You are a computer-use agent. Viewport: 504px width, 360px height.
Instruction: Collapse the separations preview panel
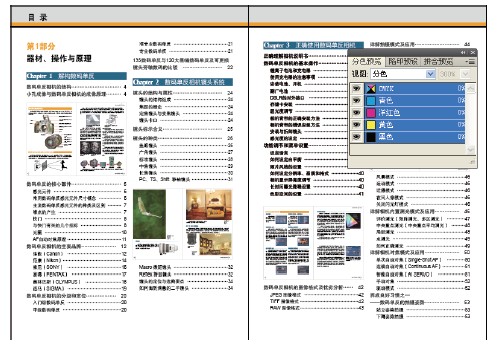coord(463,53)
